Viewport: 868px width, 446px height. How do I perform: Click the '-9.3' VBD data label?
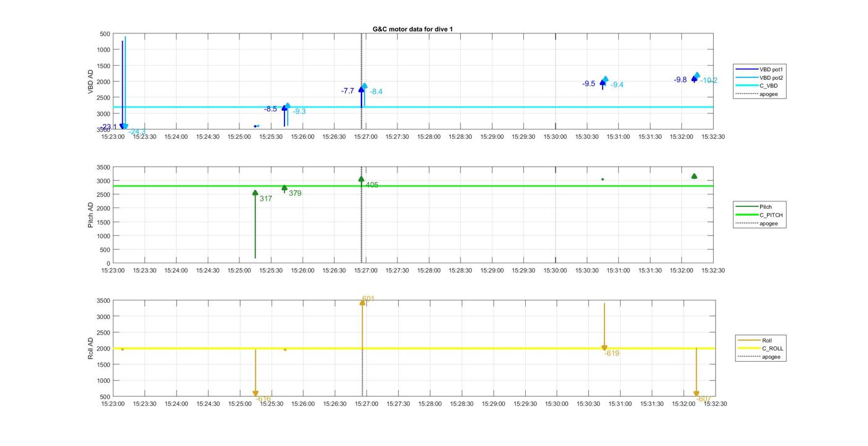299,111
